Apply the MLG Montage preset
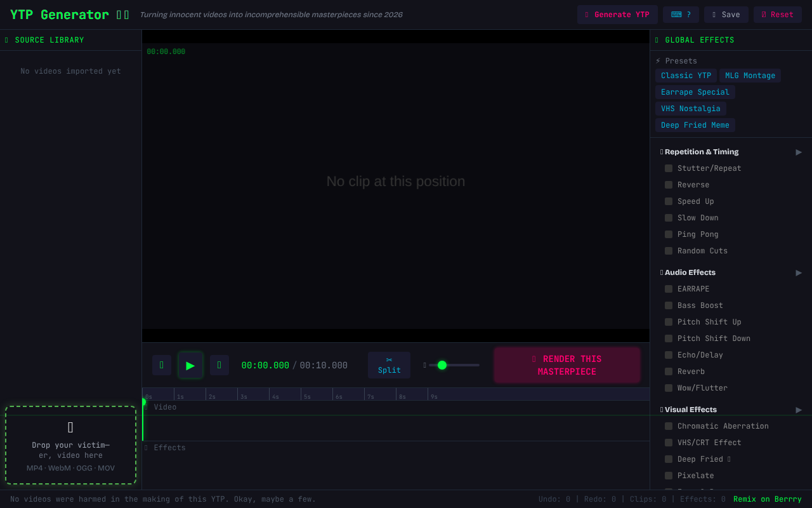Image resolution: width=812 pixels, height=508 pixels. [750, 76]
